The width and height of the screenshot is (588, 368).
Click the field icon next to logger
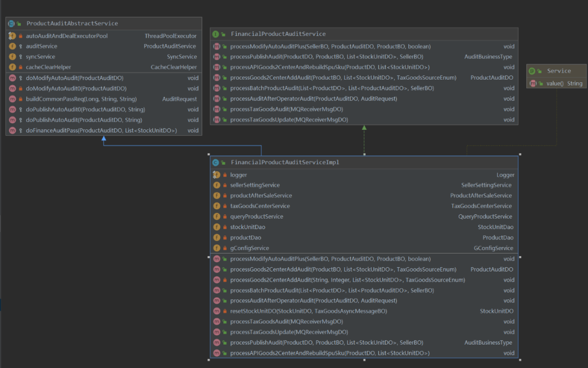(x=216, y=174)
